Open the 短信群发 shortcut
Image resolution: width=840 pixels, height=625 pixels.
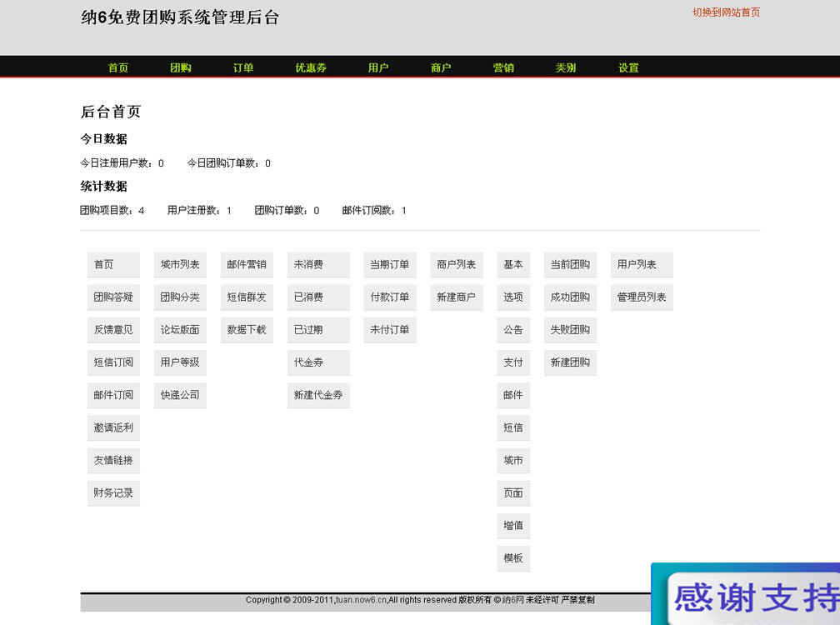point(247,297)
